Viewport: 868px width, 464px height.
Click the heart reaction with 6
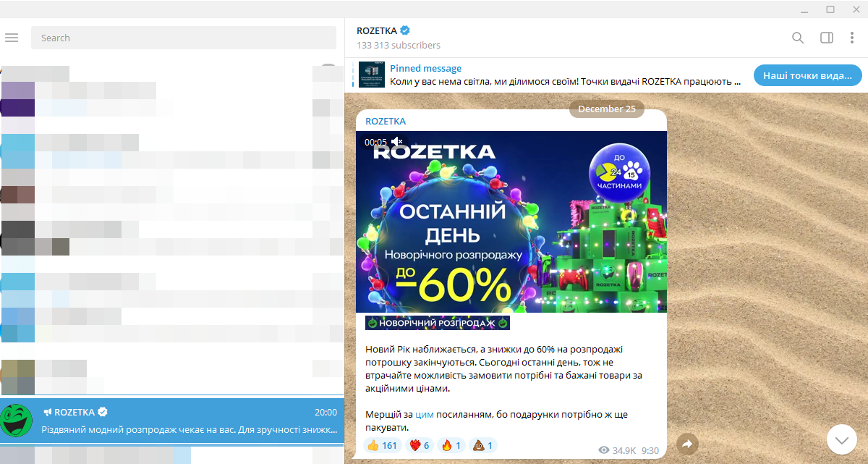click(x=420, y=445)
